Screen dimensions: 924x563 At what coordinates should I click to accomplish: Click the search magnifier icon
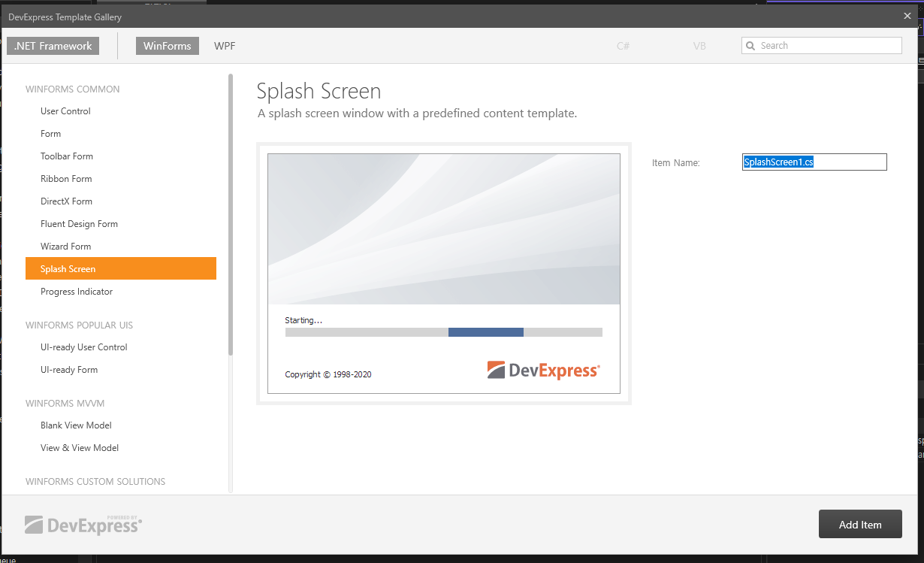click(750, 46)
